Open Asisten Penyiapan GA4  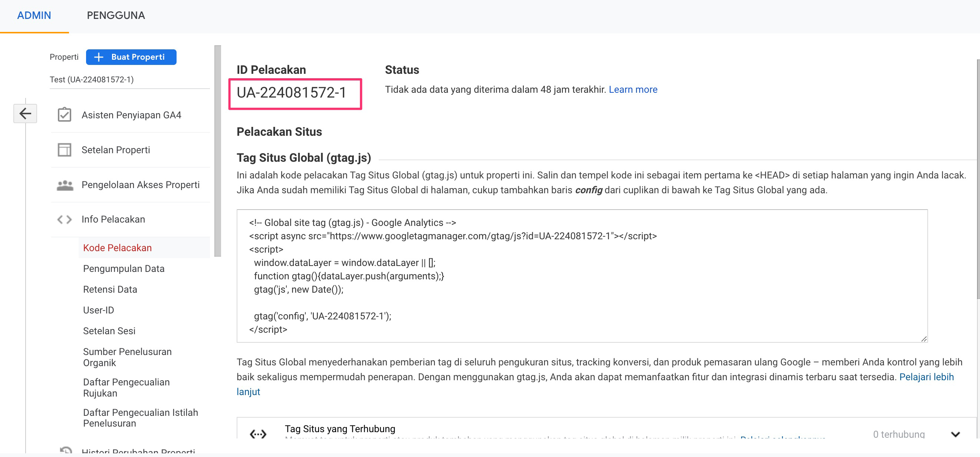(x=131, y=115)
